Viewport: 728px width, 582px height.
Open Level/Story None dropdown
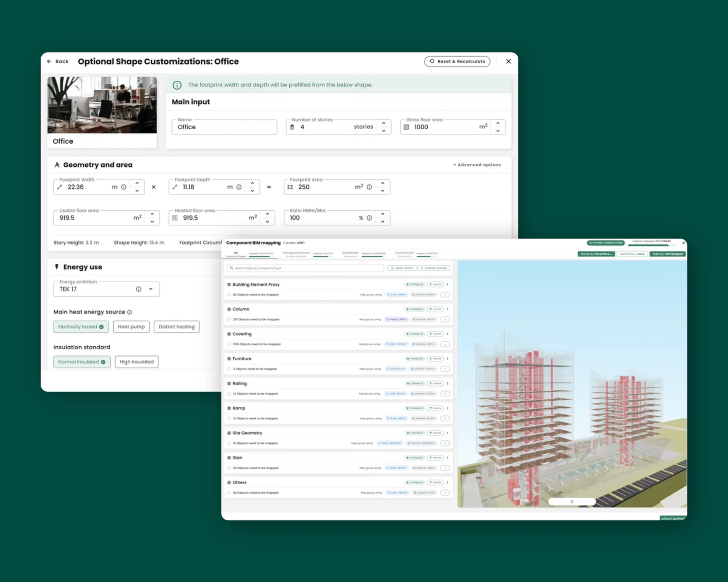632,254
